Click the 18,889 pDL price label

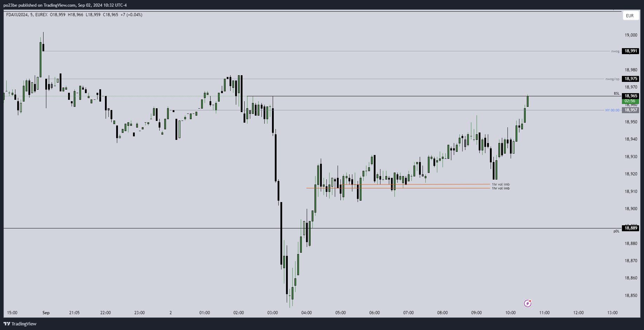pos(631,228)
